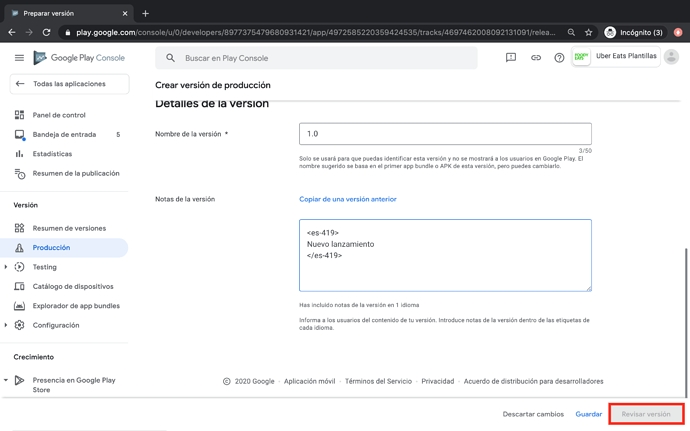Screen dimensions: 690x431
Task: Click Guardar button
Action: point(588,414)
